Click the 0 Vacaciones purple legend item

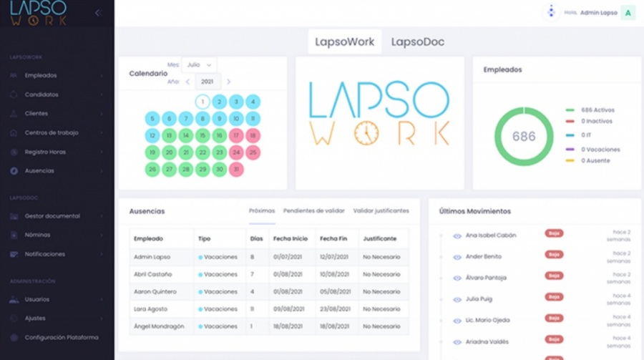pyautogui.click(x=592, y=150)
